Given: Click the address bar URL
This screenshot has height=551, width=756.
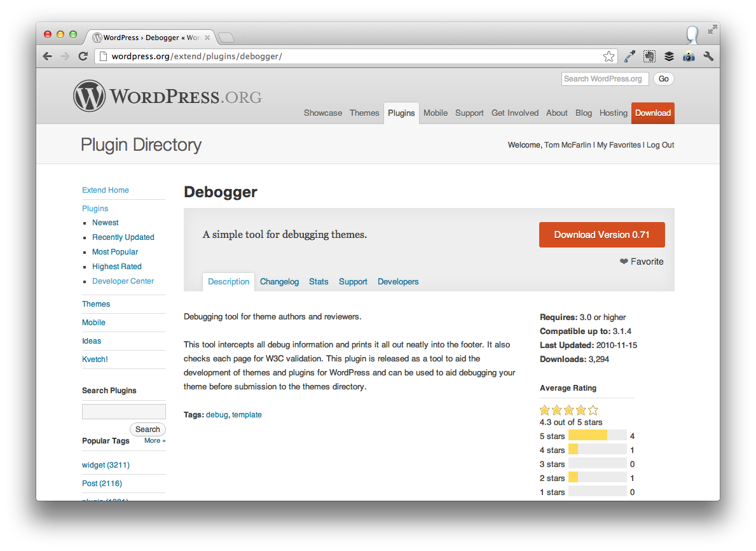Looking at the screenshot, I should tap(196, 57).
